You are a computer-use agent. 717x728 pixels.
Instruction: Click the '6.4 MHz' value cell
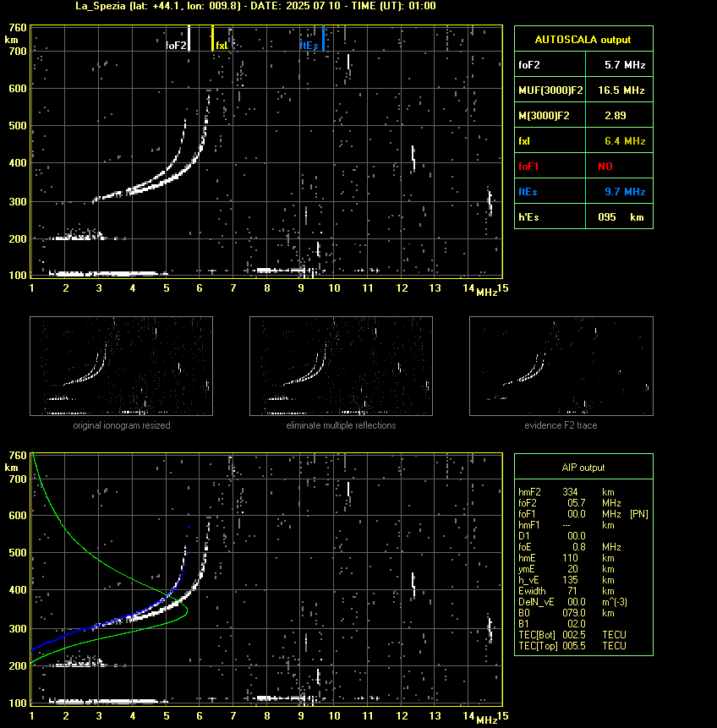pos(620,141)
